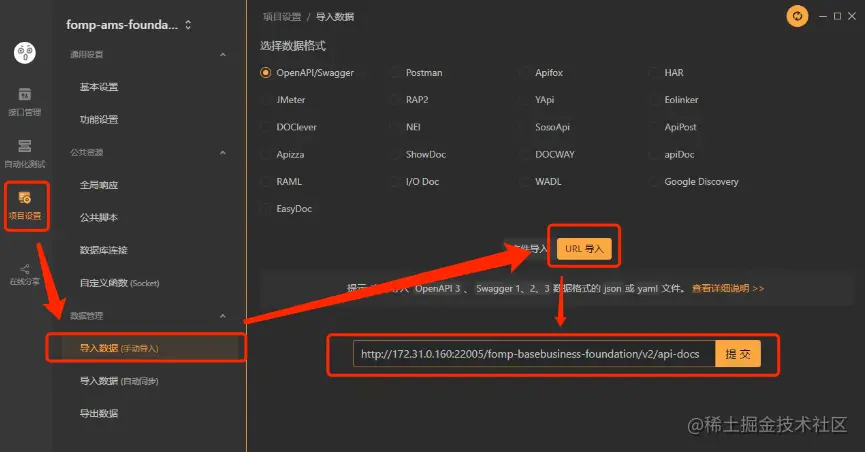Select the DOCWAY format option
The height and width of the screenshot is (452, 865).
point(547,155)
